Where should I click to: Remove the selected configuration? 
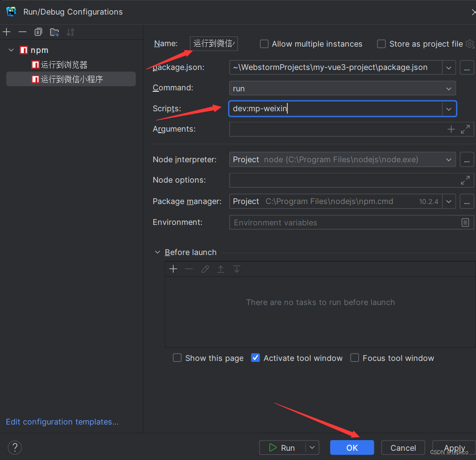tap(22, 32)
